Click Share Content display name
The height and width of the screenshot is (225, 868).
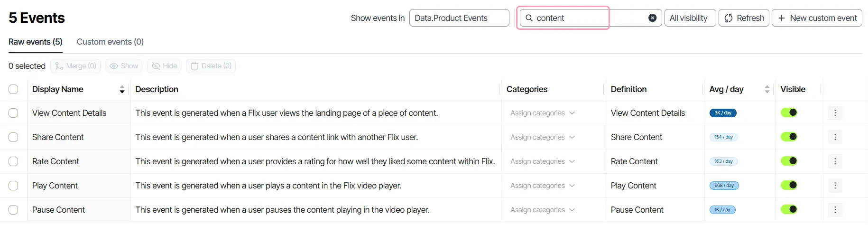(x=58, y=137)
